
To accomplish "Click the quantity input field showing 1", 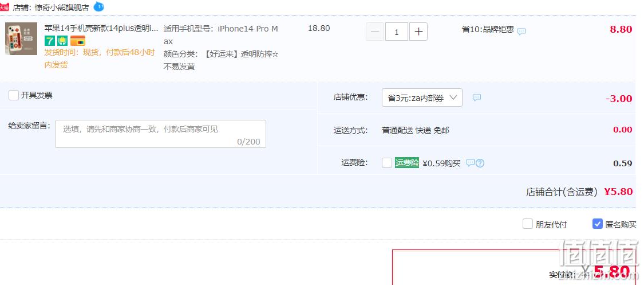I will click(x=396, y=32).
